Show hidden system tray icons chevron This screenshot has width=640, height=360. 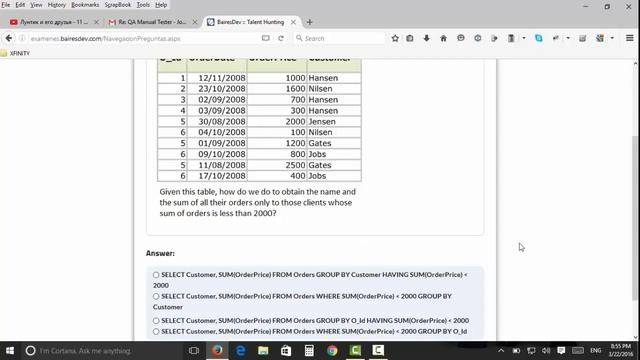pos(501,351)
